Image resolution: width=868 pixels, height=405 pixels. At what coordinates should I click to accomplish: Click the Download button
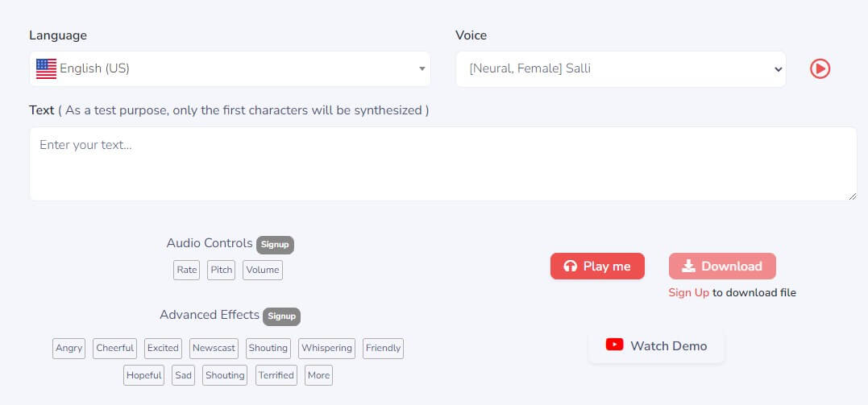pyautogui.click(x=722, y=267)
